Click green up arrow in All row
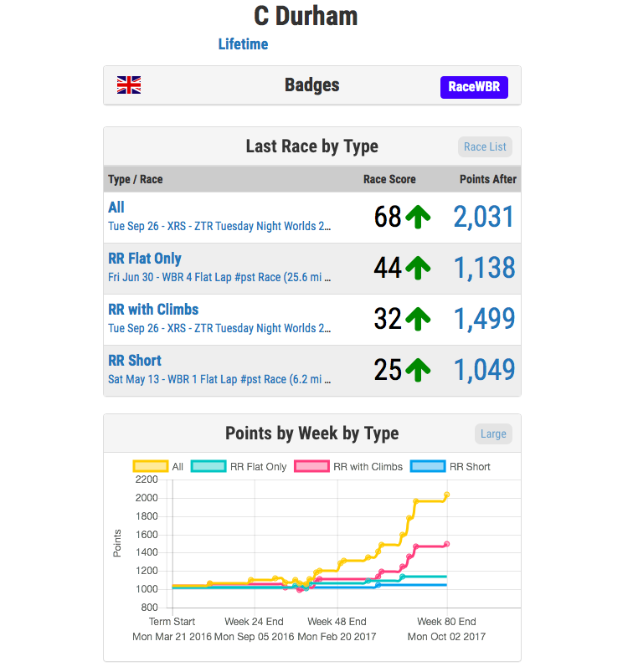This screenshot has width=633, height=672. tap(418, 218)
